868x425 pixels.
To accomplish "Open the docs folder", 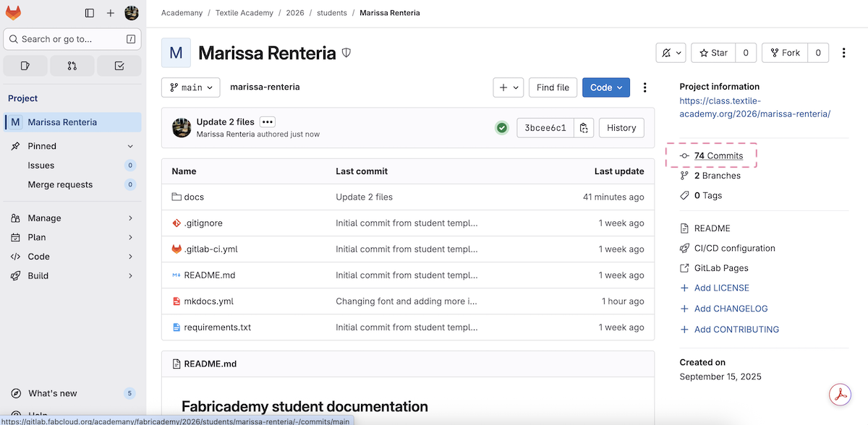I will [x=194, y=197].
